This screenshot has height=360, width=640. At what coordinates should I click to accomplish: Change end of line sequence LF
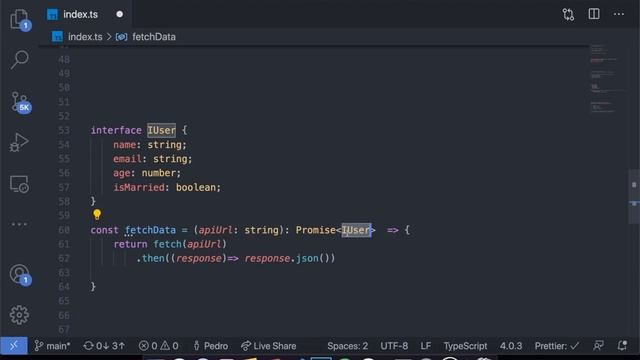coord(425,346)
